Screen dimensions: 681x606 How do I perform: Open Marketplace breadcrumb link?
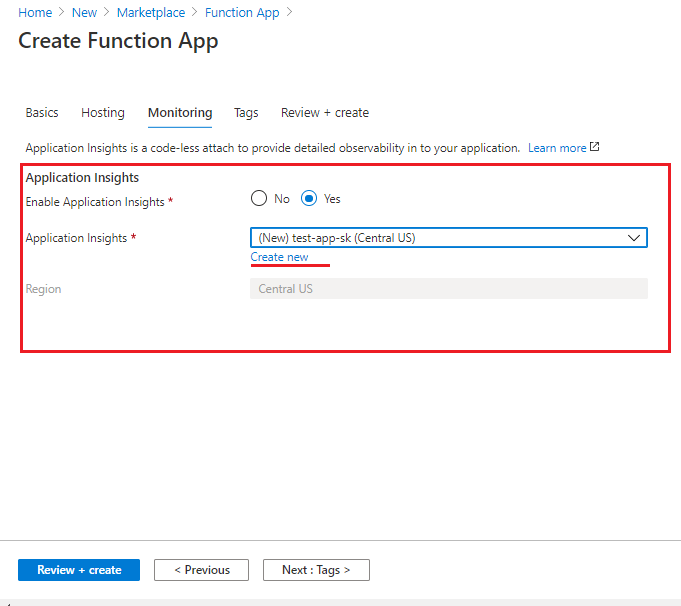pyautogui.click(x=151, y=13)
